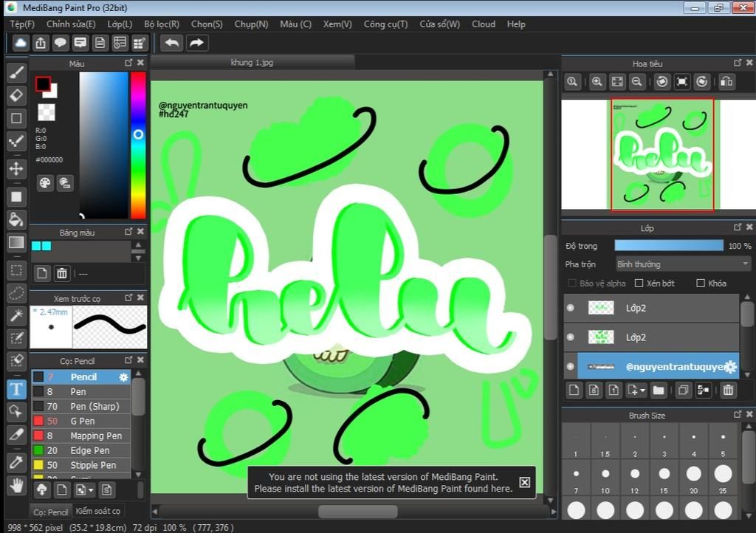Viewport: 756px width, 533px height.
Task: Select the Gradient tool
Action: [x=16, y=242]
